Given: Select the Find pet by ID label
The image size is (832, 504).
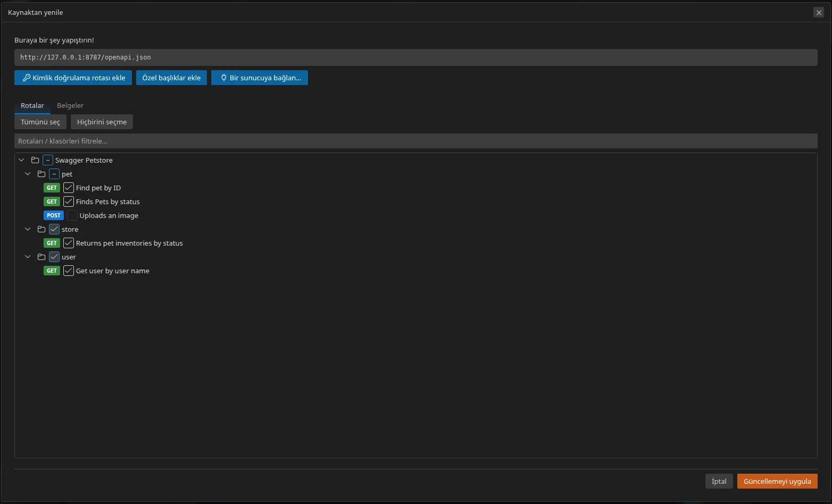Looking at the screenshot, I should (98, 188).
